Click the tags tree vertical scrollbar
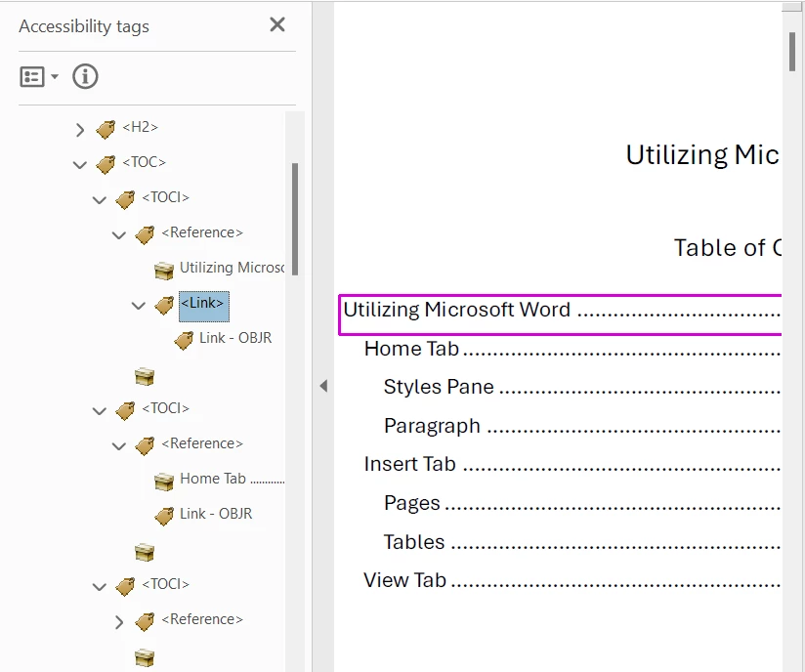805x672 pixels. coord(295,219)
